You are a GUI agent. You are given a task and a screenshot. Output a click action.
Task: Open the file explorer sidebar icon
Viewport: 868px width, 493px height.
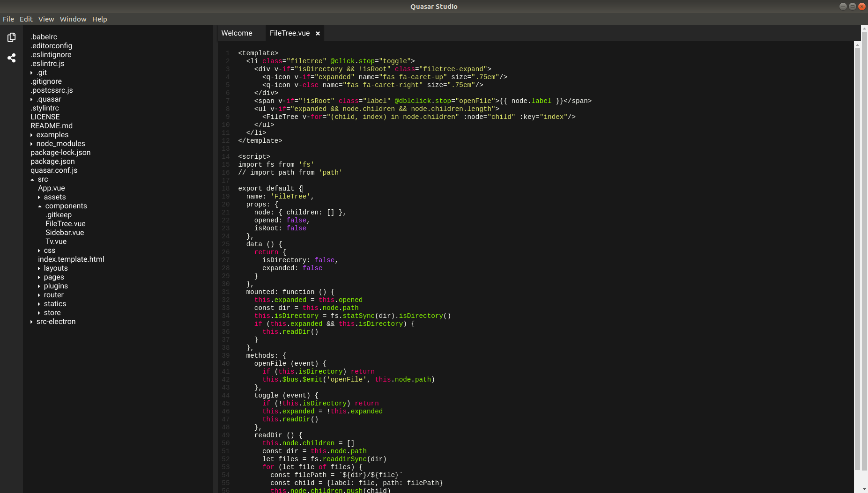pyautogui.click(x=11, y=37)
